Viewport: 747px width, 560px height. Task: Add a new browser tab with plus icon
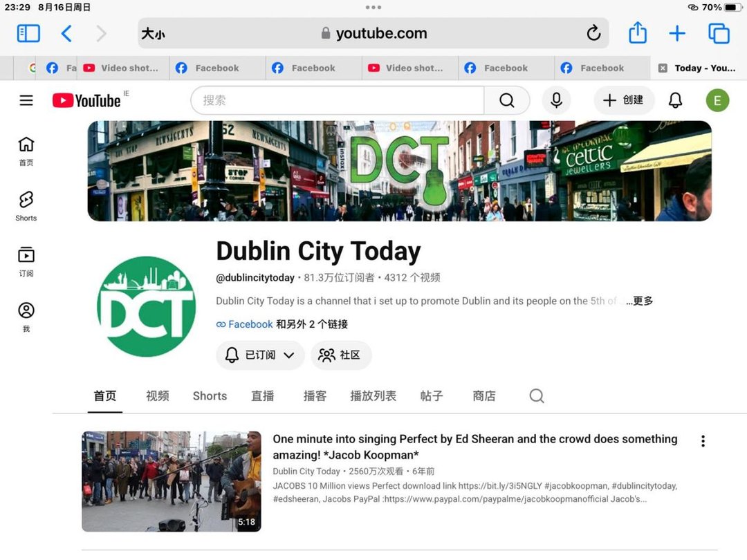click(677, 33)
